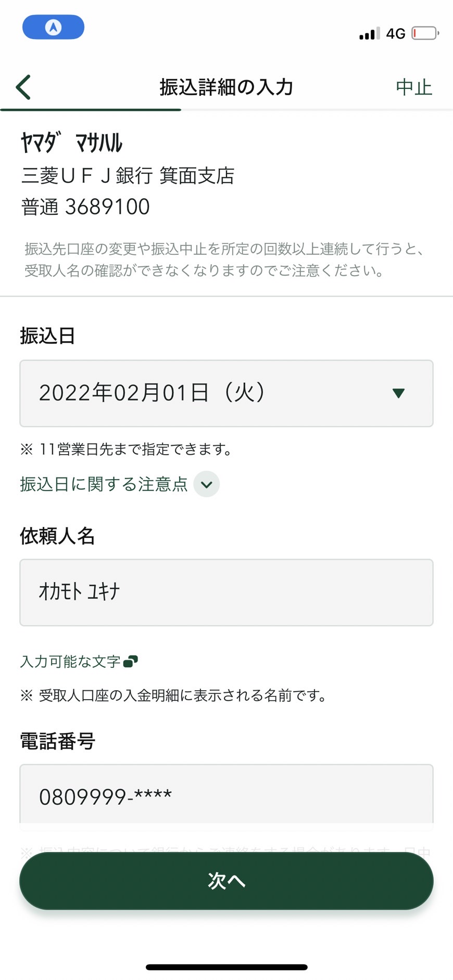
Task: Focus the 電話番号 field with 0809999-****
Action: 227,794
